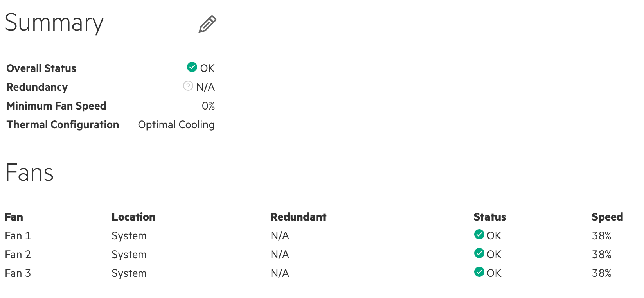Click Fan 3 System location cell

coord(129,273)
